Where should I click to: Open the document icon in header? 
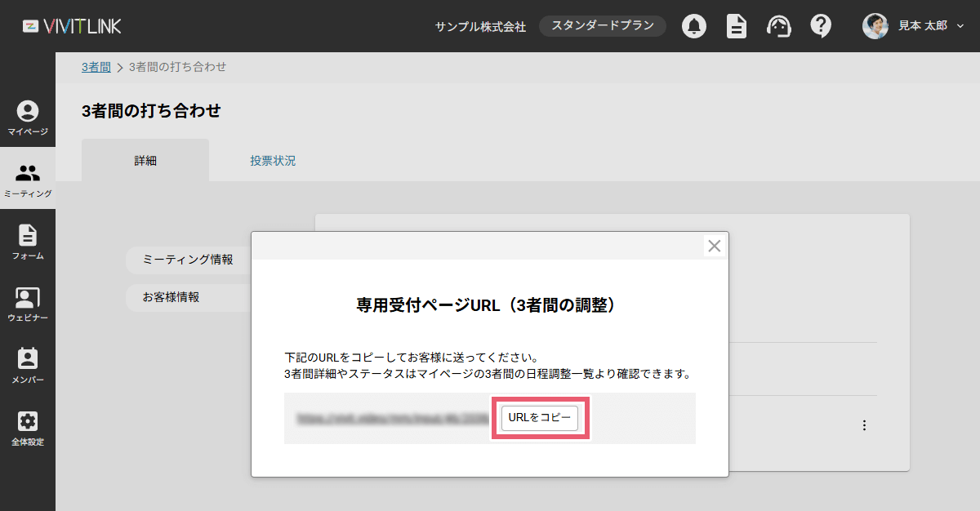[737, 26]
